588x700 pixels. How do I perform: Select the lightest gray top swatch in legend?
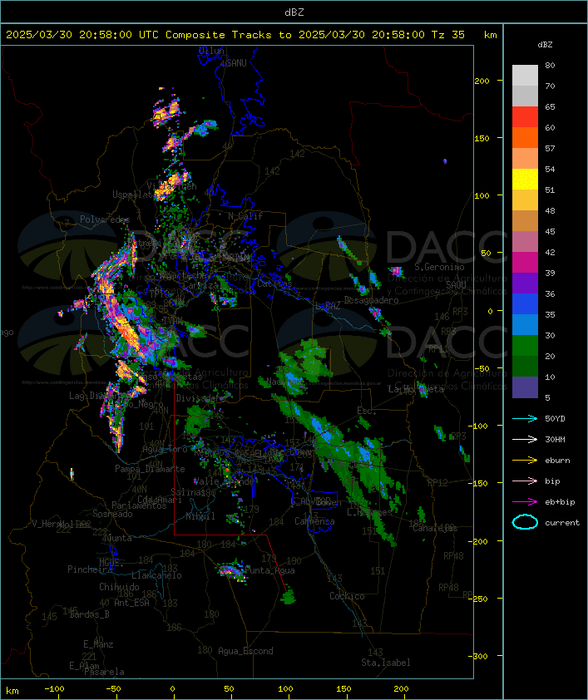(x=525, y=76)
